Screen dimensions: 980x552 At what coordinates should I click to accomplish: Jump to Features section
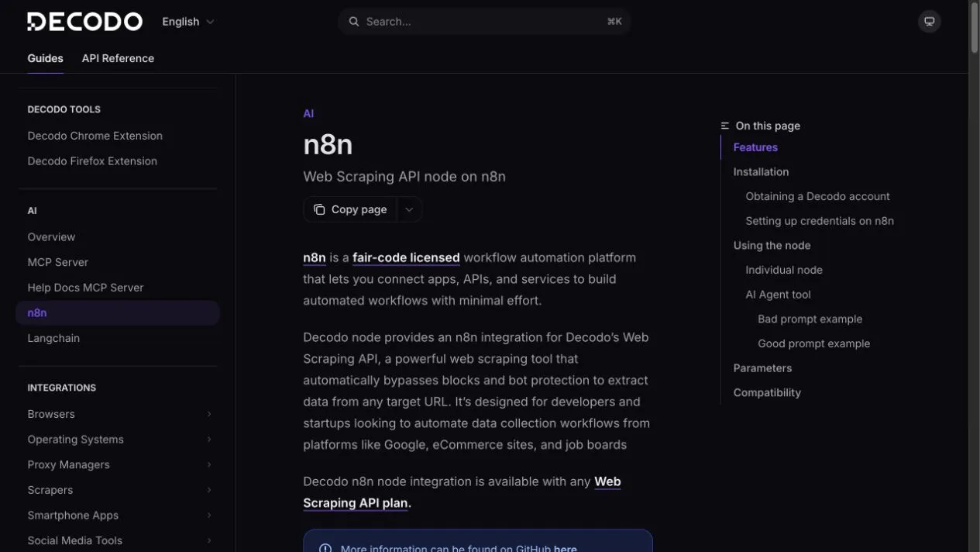(755, 147)
